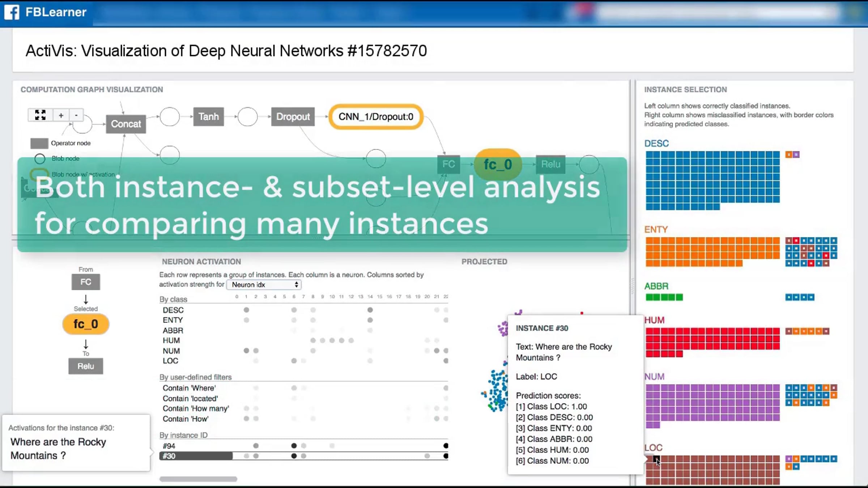Click the From FC node button
This screenshot has height=488, width=868.
click(x=86, y=282)
